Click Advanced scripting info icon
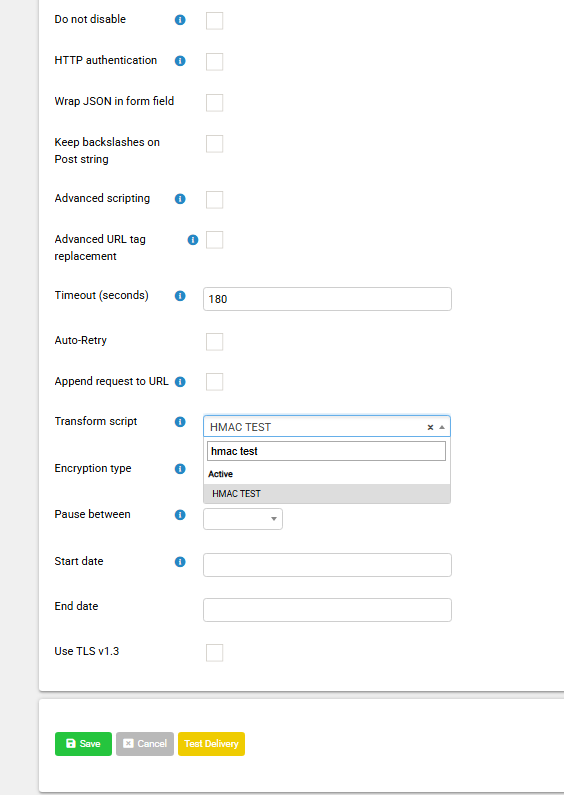Screen dimensions: 564x795 (180, 199)
